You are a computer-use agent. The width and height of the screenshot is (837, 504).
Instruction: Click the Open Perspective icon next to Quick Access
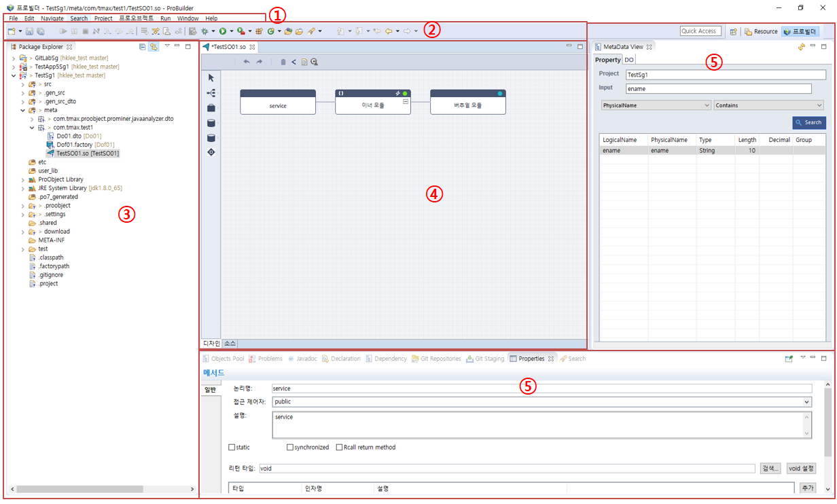pos(733,31)
